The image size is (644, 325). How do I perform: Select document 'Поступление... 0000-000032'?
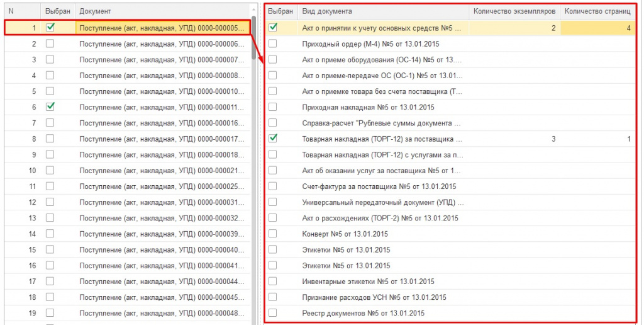(162, 218)
